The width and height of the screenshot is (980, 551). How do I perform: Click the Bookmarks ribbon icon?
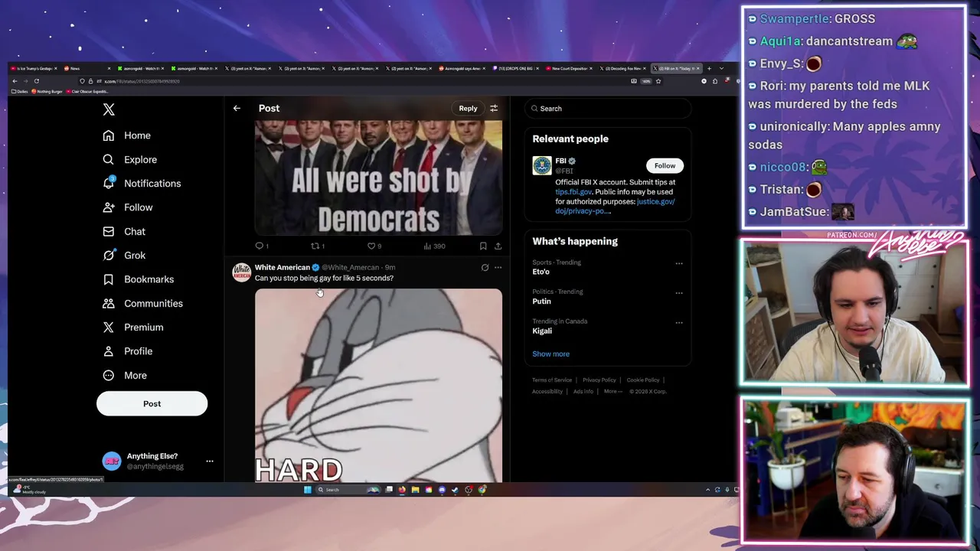109,279
